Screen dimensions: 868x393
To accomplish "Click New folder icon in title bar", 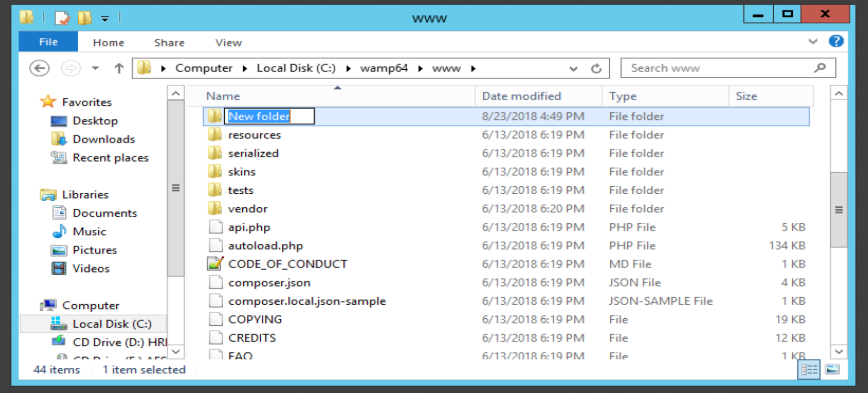I will tap(85, 18).
